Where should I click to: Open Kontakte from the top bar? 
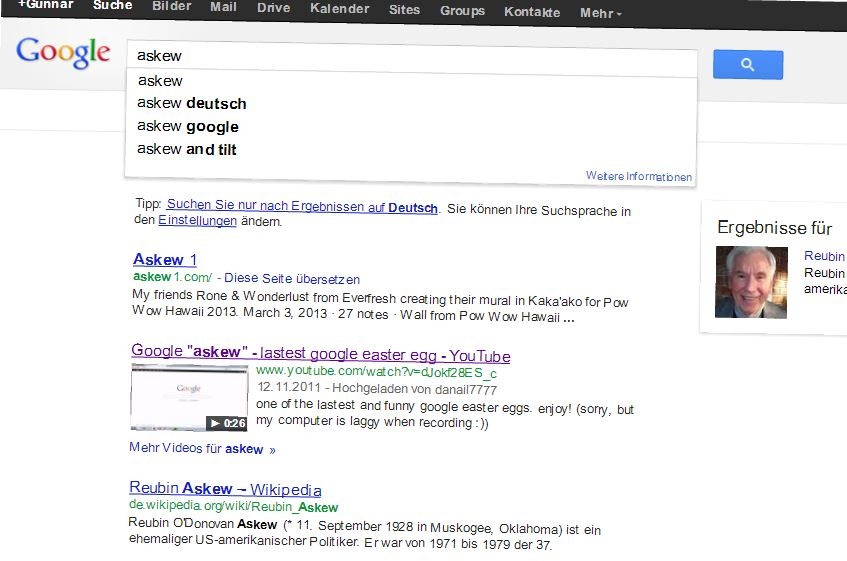(x=532, y=12)
